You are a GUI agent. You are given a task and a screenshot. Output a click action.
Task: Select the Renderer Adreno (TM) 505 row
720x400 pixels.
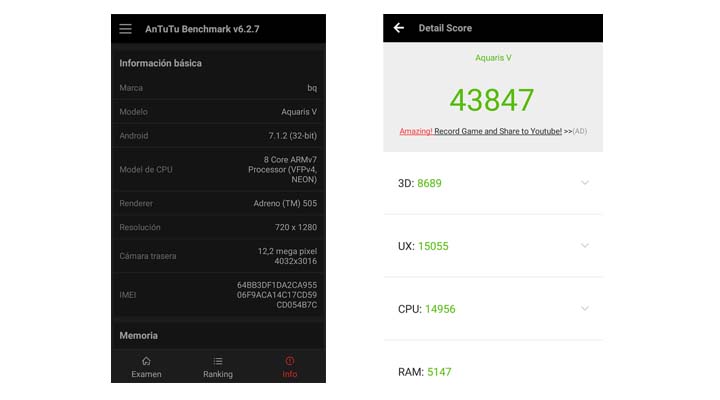[218, 203]
